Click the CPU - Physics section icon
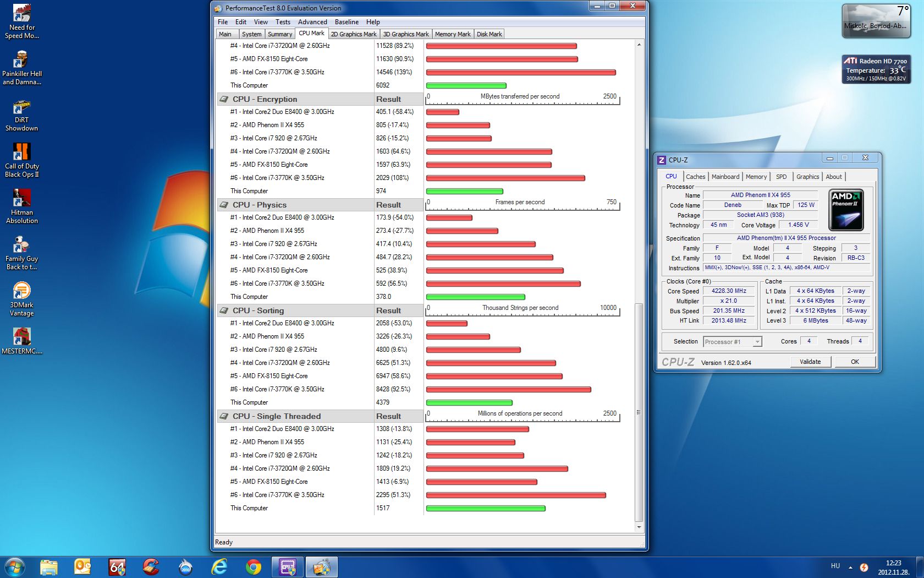The height and width of the screenshot is (578, 924). (x=224, y=205)
